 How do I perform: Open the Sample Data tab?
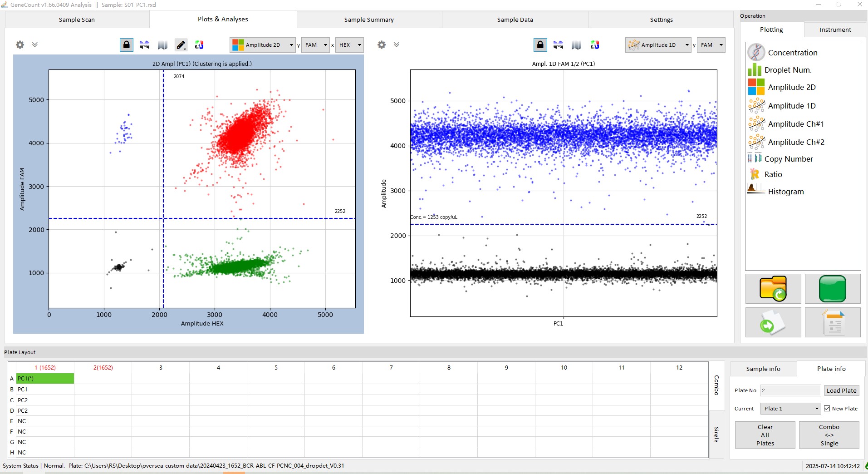coord(515,20)
